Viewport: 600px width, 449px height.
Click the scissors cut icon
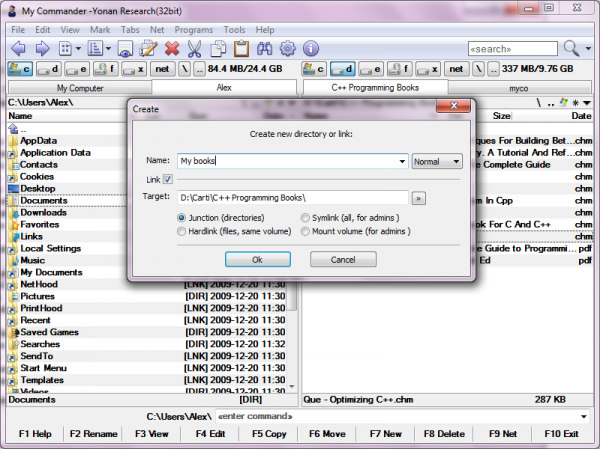[194, 48]
